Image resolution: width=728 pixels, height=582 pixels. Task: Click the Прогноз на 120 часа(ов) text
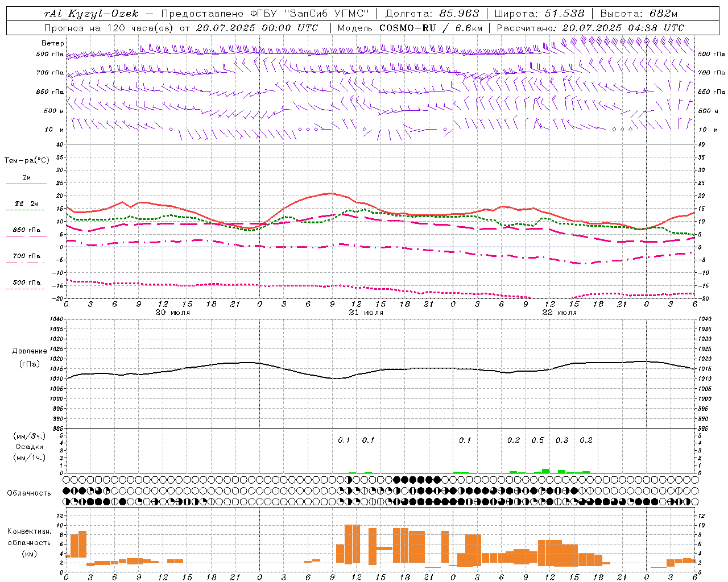pos(110,28)
